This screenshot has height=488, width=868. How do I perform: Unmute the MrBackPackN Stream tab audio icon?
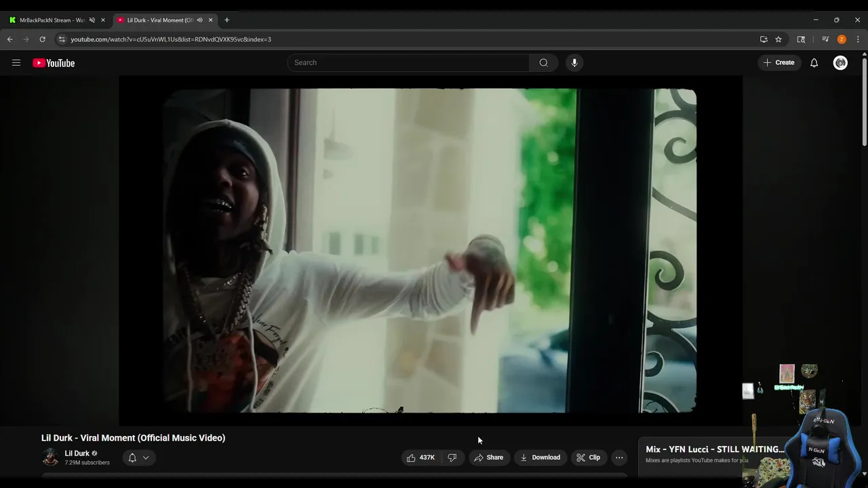pos(92,20)
